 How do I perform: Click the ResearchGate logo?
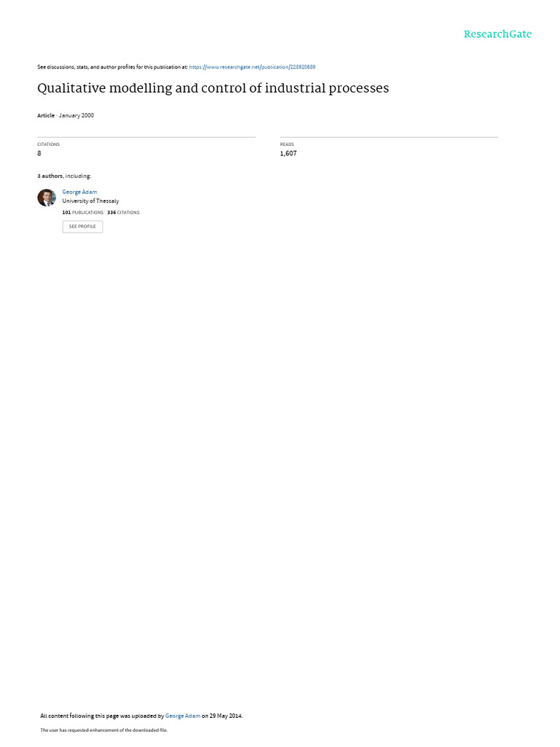point(497,34)
